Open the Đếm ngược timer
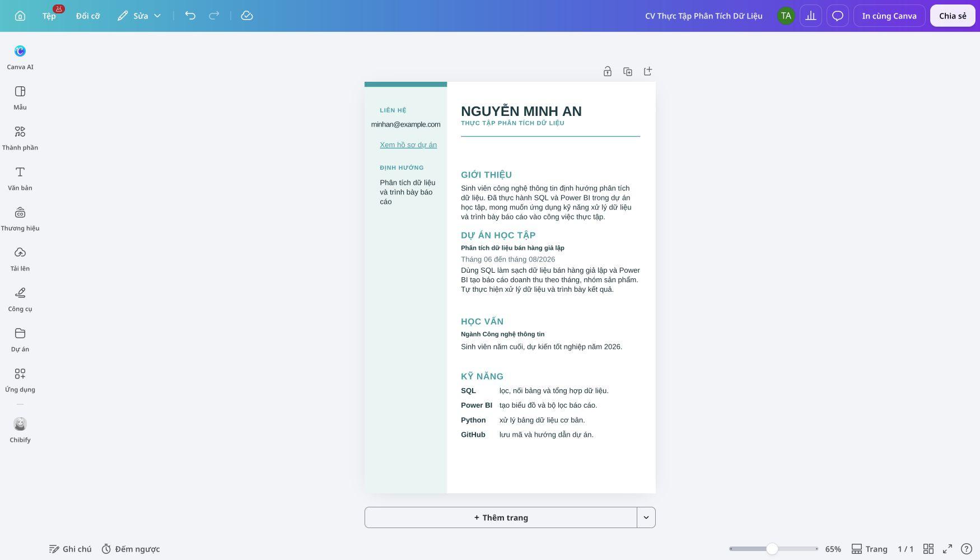 click(x=130, y=549)
